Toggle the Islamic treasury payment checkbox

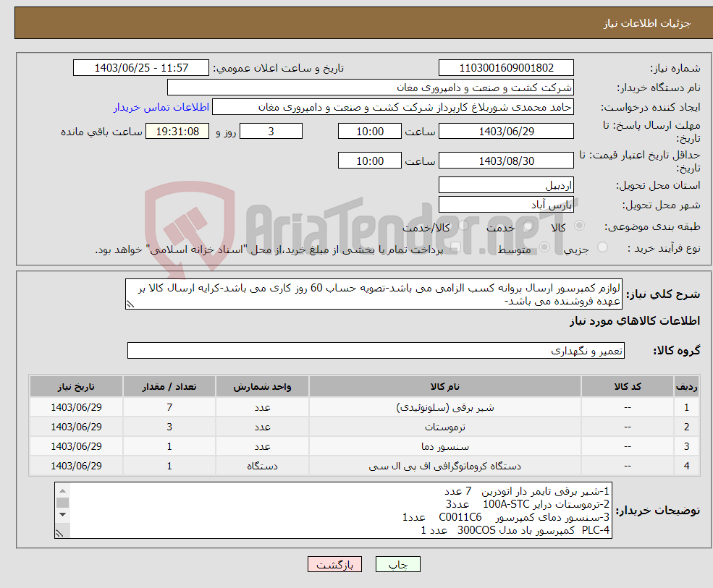(x=455, y=247)
